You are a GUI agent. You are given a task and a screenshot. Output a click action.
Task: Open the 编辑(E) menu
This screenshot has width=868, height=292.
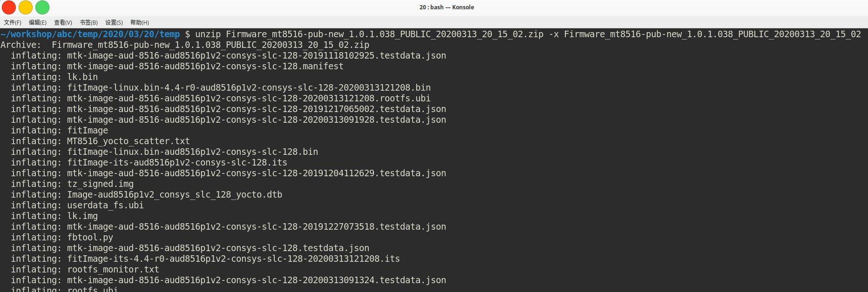tap(38, 22)
